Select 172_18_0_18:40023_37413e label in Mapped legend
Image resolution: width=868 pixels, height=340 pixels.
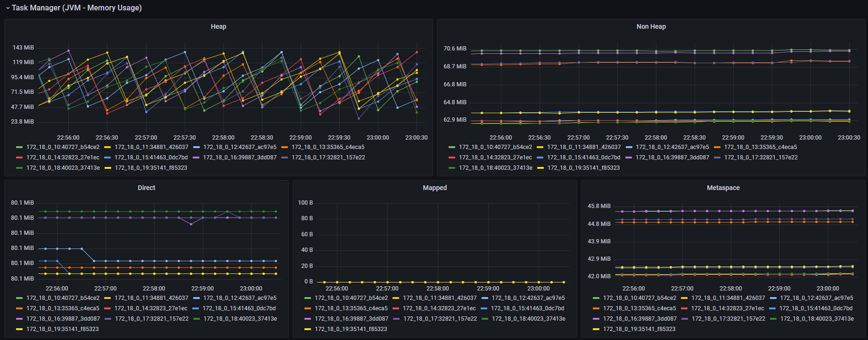pos(528,319)
